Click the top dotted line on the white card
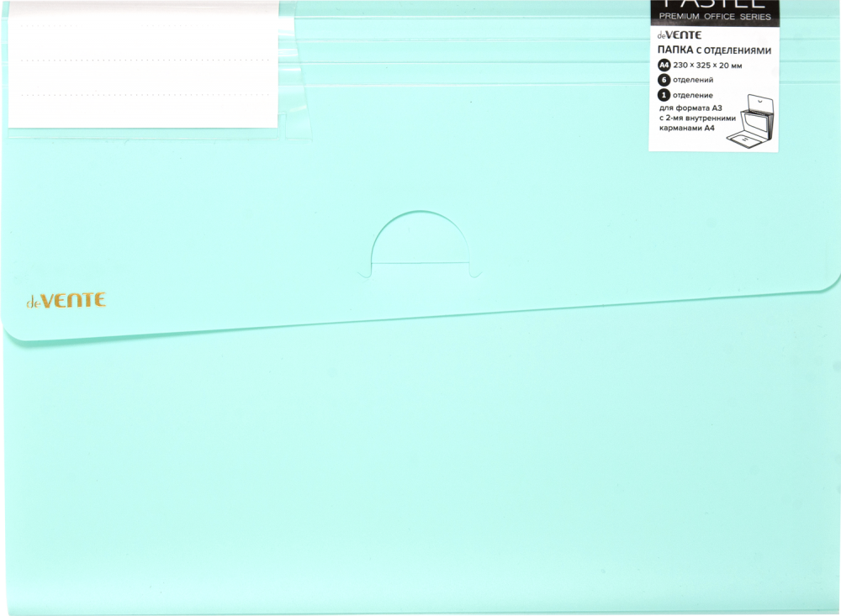The height and width of the screenshot is (616, 841). 141,26
